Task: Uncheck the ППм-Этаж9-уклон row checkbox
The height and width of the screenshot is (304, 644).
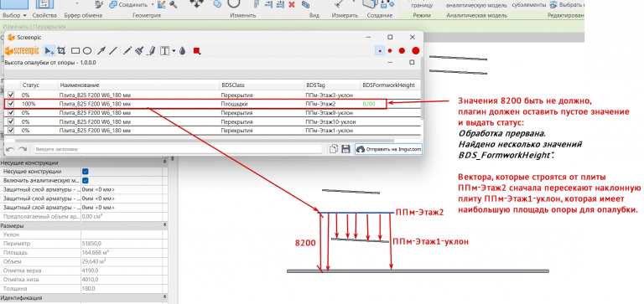Action: [x=11, y=113]
